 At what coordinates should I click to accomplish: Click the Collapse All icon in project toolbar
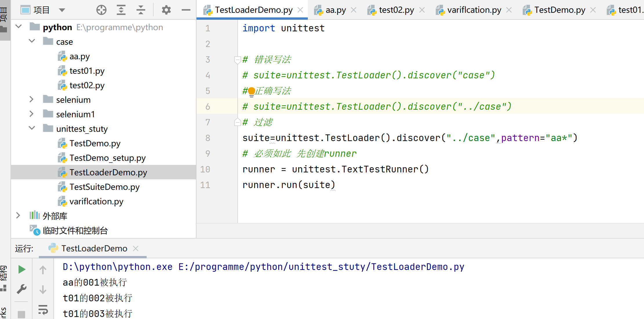(141, 10)
